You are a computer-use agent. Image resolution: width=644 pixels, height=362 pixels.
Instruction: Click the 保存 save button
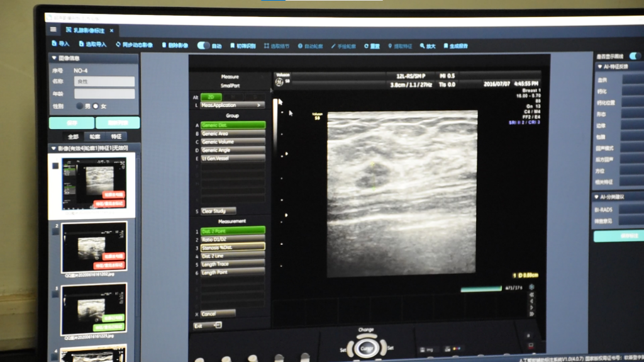coord(71,123)
